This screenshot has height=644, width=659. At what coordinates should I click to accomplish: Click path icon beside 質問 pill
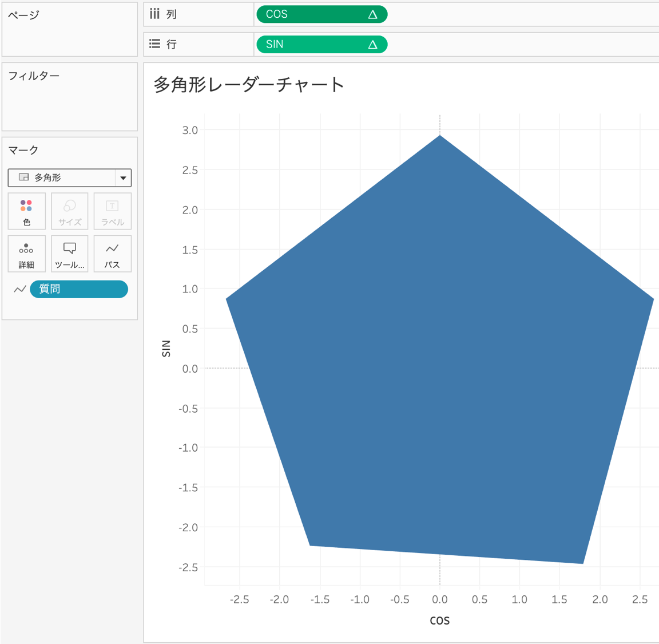[20, 290]
